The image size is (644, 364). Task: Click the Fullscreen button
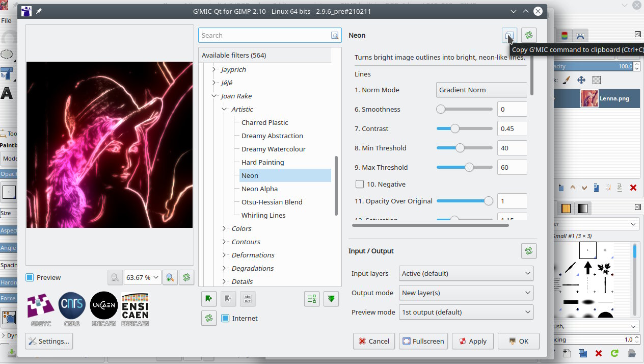pyautogui.click(x=423, y=341)
